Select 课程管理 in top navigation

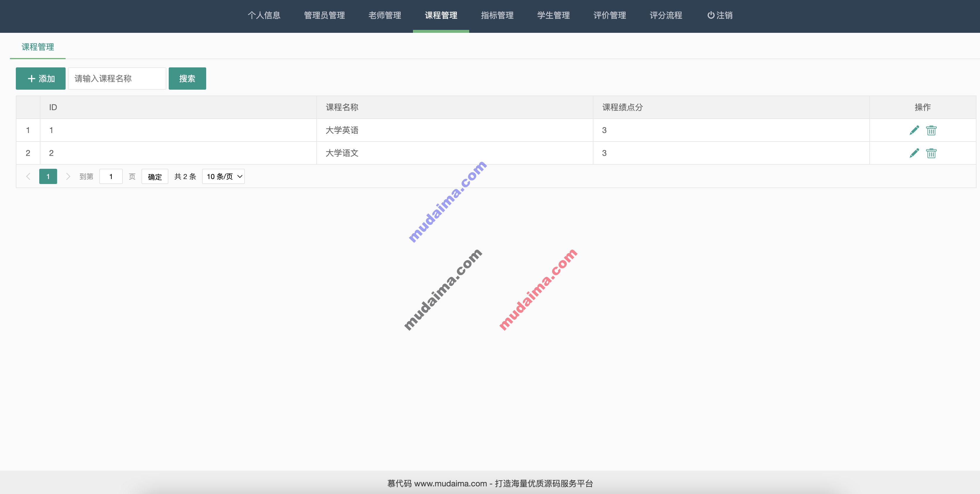441,15
